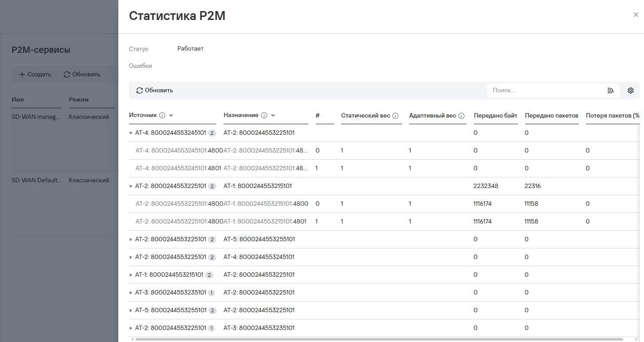The image size is (644, 342).
Task: Collapse AT-2 row destined to AT-1
Action: [131, 186]
